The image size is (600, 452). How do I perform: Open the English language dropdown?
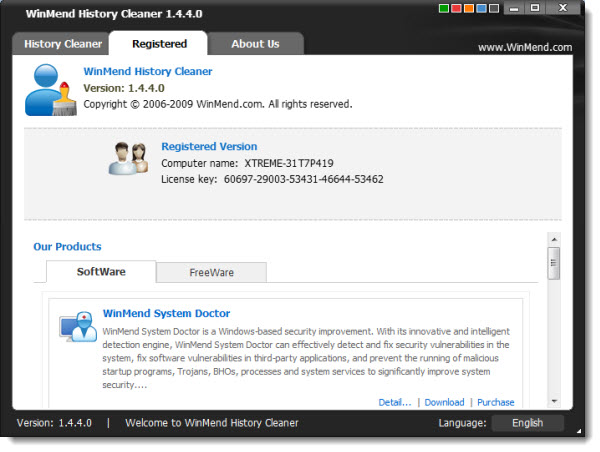[x=527, y=423]
